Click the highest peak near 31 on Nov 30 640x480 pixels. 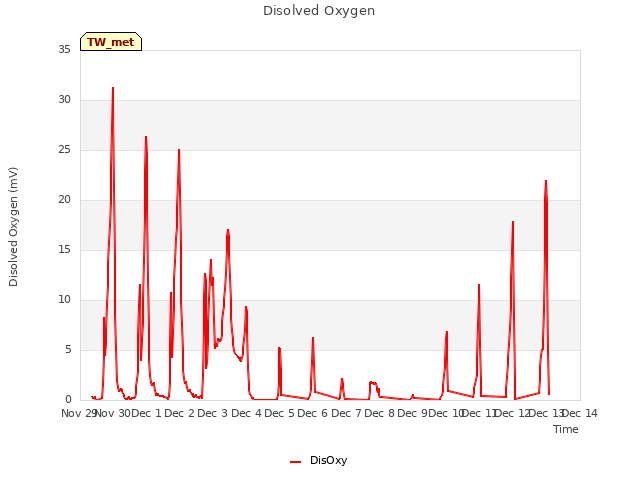click(113, 88)
